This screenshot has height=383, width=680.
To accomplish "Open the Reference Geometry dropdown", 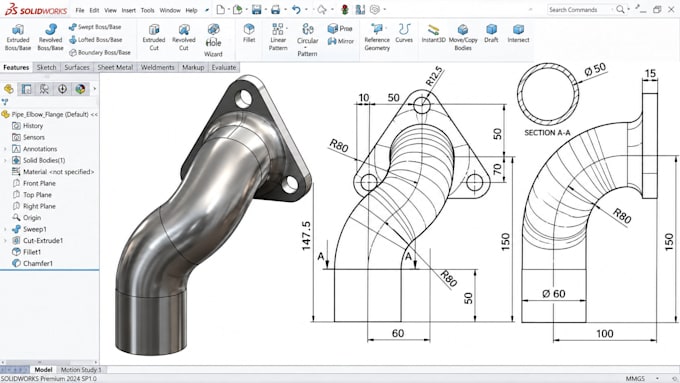I will coord(377,37).
